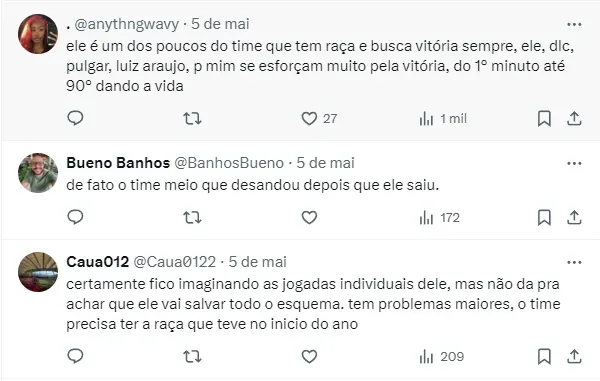Bookmark the @anythngwavy tweet
The height and width of the screenshot is (381, 600).
(544, 119)
